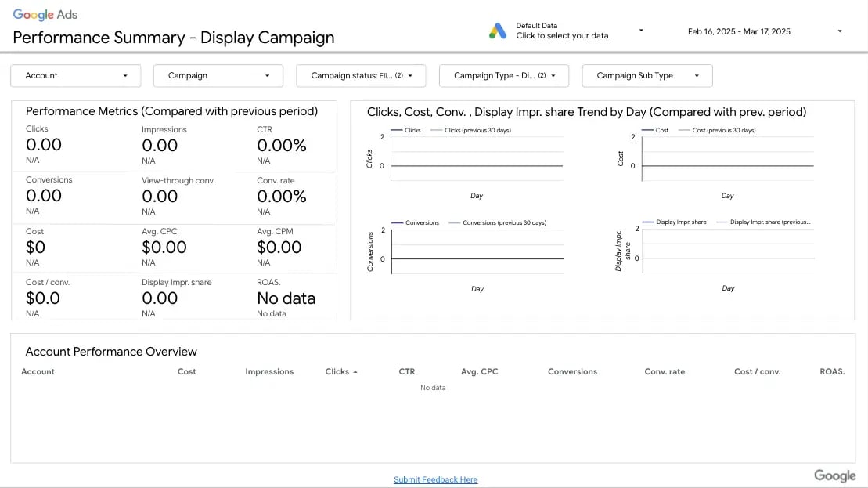Open the Campaign status filter
The width and height of the screenshot is (868, 488).
pos(361,75)
